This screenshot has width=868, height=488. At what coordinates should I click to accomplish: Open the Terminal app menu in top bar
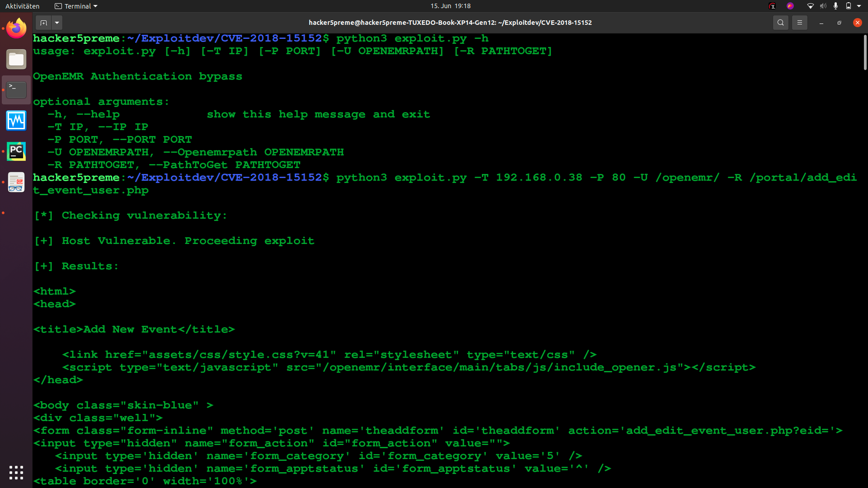pyautogui.click(x=76, y=6)
